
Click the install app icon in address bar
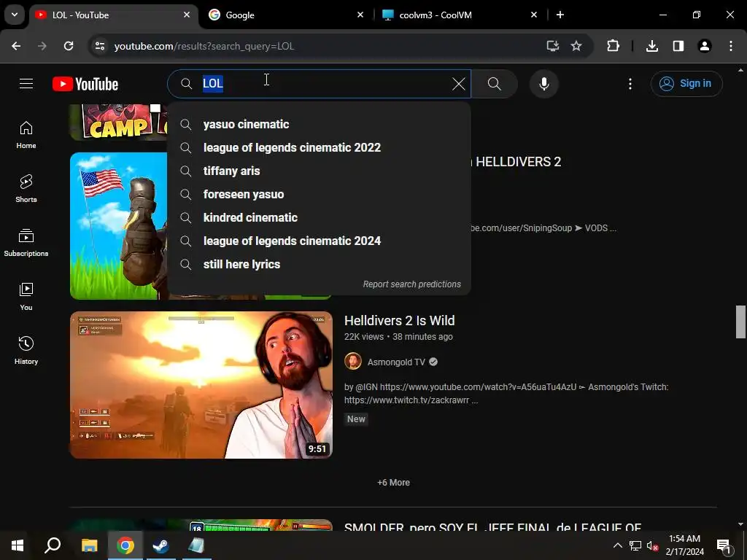[x=553, y=46]
